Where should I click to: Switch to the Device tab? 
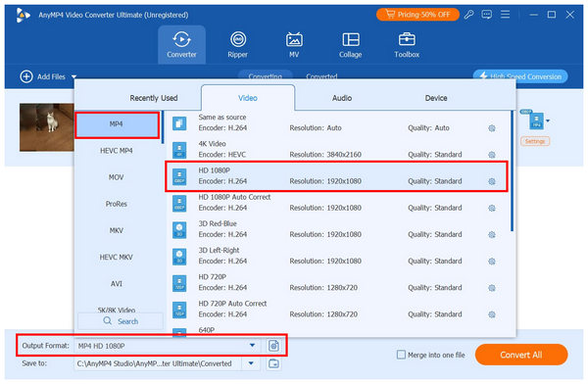point(436,98)
